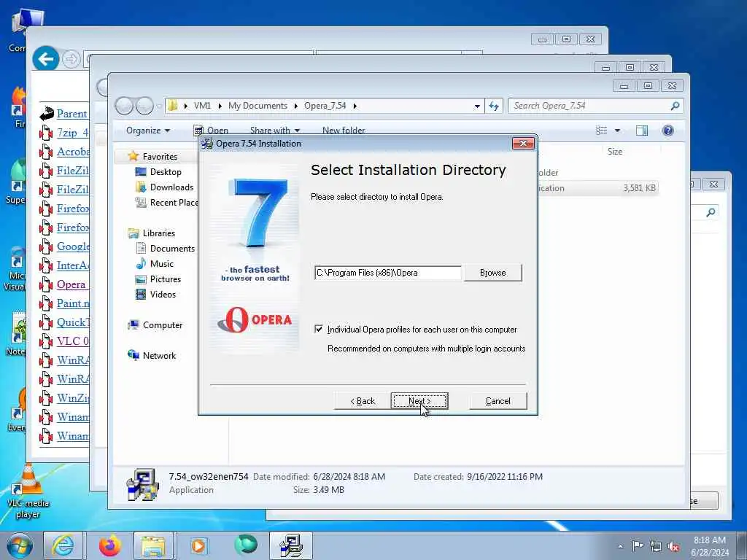Open the Change your view icon
Screen dimensions: 747x560
pos(602,131)
